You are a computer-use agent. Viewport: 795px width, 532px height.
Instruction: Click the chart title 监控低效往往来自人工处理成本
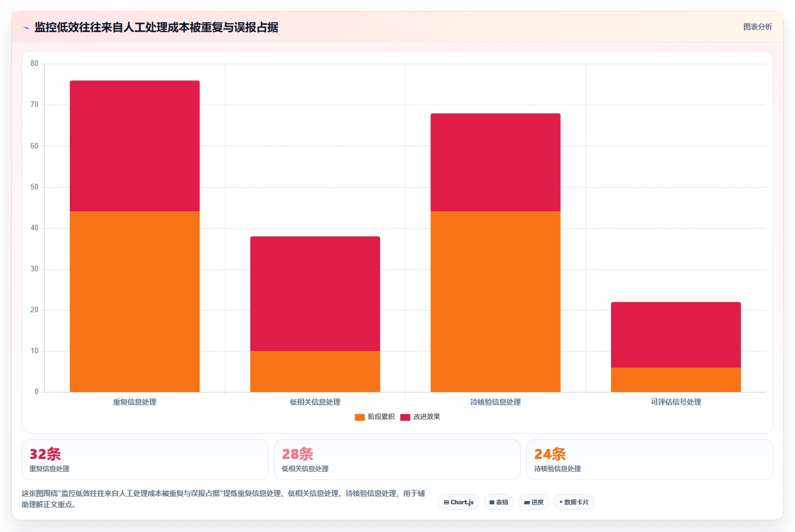pyautogui.click(x=156, y=27)
